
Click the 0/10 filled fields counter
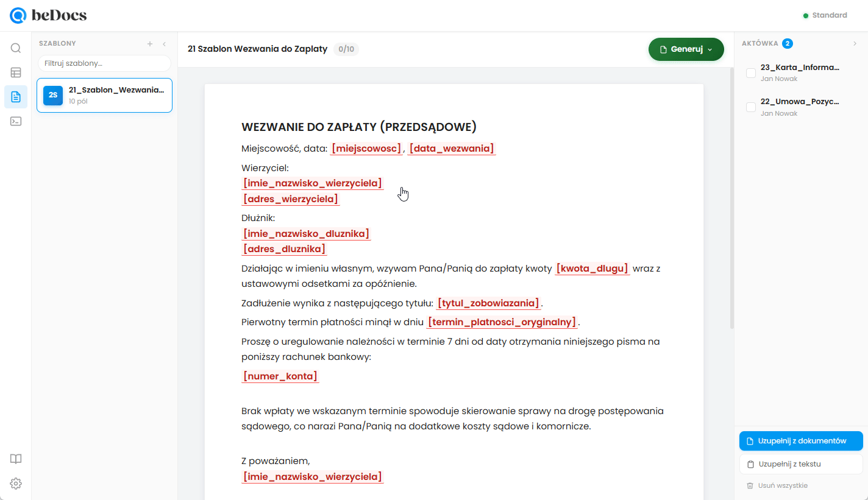click(346, 49)
